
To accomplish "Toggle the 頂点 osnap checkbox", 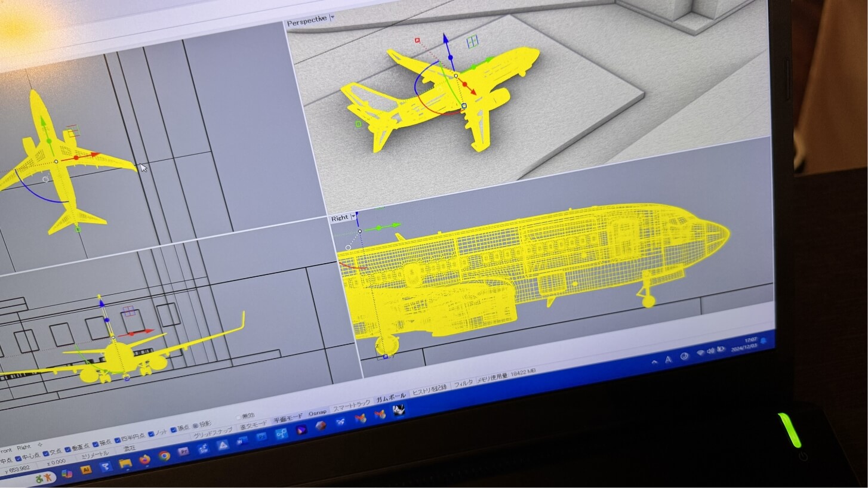I will click(x=173, y=429).
